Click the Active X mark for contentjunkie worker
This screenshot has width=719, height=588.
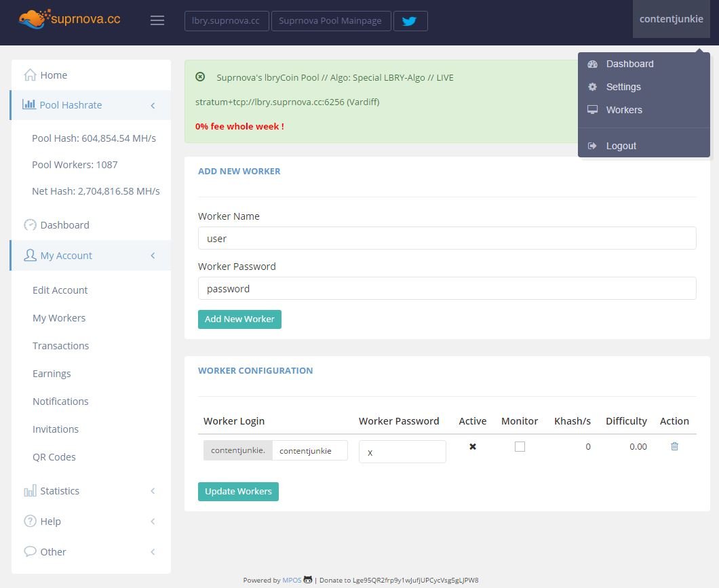473,446
